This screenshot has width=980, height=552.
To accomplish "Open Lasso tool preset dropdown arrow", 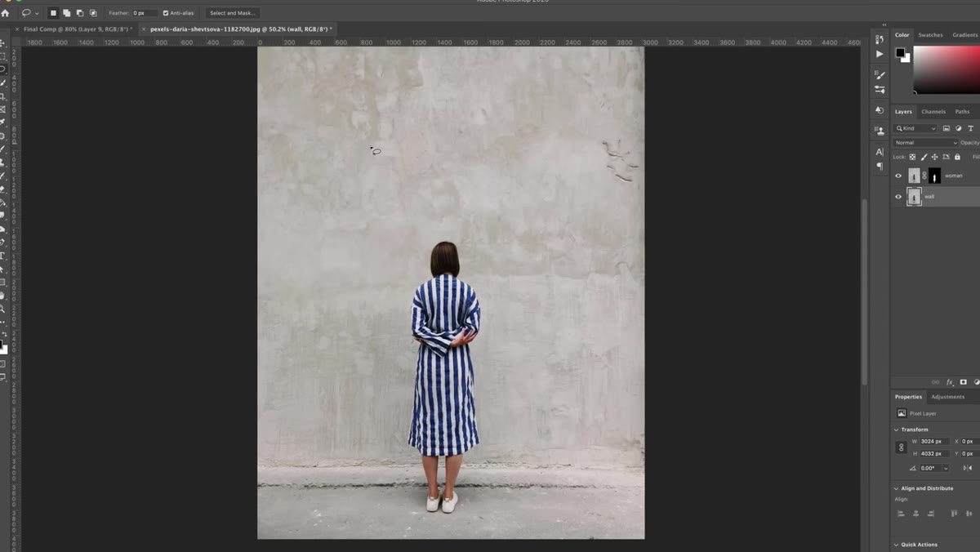I will coord(37,13).
